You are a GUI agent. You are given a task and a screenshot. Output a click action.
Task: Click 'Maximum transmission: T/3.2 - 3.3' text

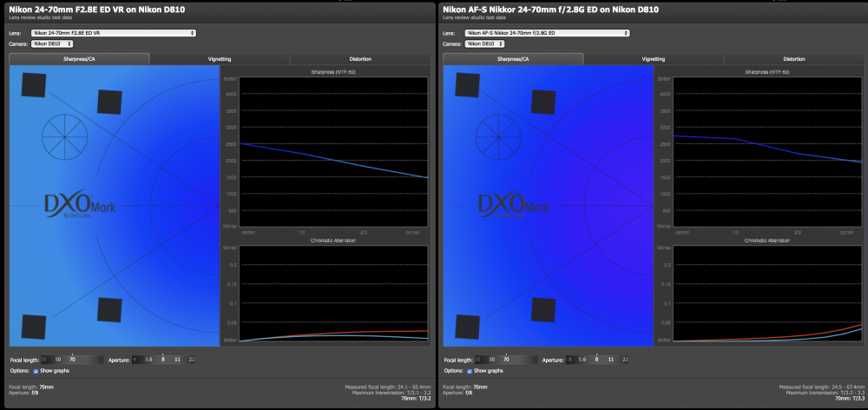(x=825, y=393)
